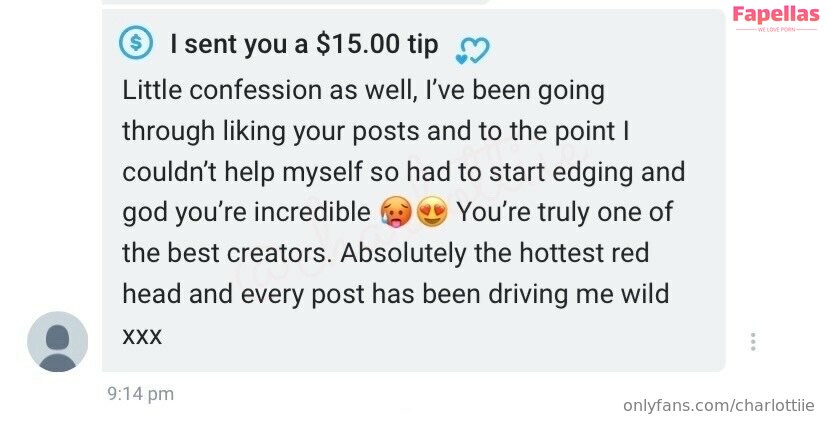Click the "xxx" at the message end

click(x=142, y=335)
